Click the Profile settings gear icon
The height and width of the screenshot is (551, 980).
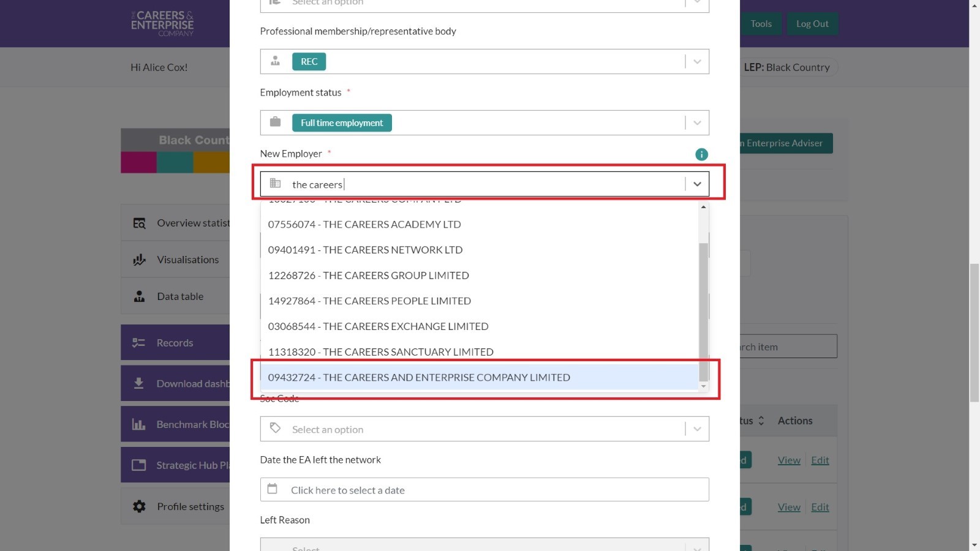[x=140, y=506]
